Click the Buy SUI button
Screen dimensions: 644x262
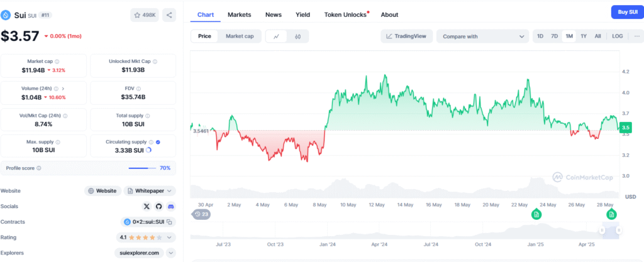pos(627,13)
